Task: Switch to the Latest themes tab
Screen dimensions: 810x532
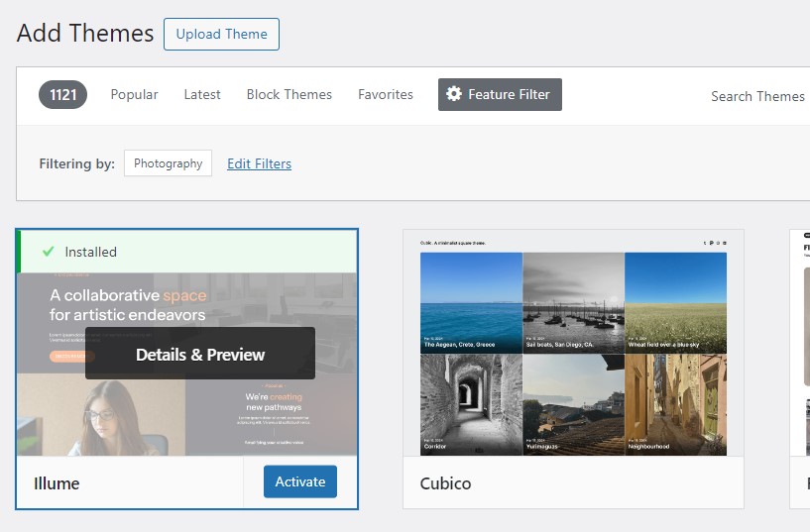Action: click(x=202, y=94)
